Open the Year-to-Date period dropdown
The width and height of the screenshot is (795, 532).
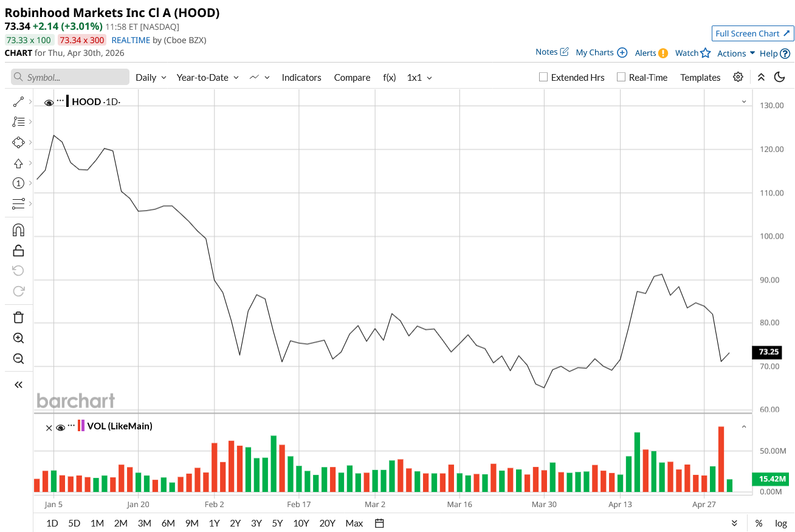coord(207,78)
